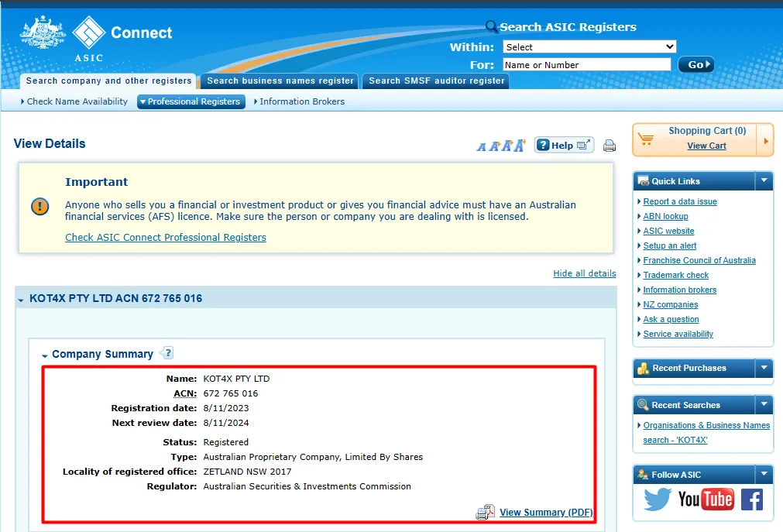783x532 pixels.
Task: Open NZ companies link
Action: [x=671, y=304]
